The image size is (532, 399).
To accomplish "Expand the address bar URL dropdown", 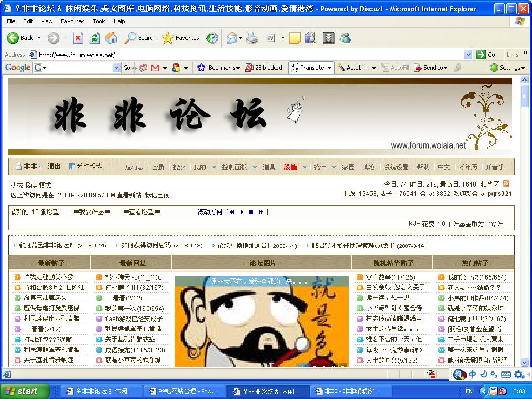I will 468,55.
